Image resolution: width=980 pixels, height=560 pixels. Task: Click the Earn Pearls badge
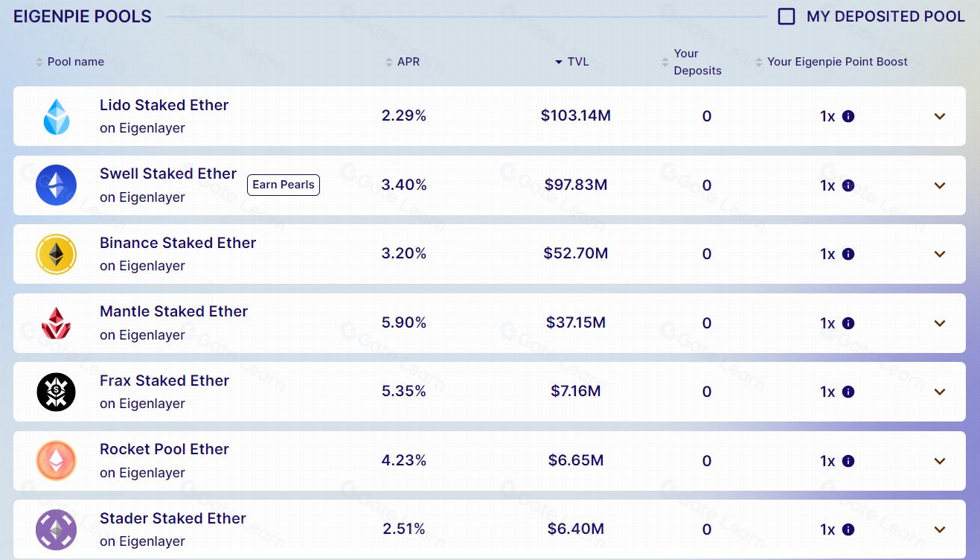pyautogui.click(x=284, y=185)
